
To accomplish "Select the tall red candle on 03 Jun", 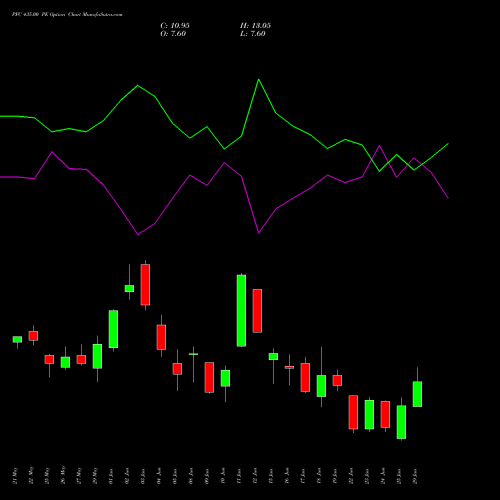I will pyautogui.click(x=145, y=285).
